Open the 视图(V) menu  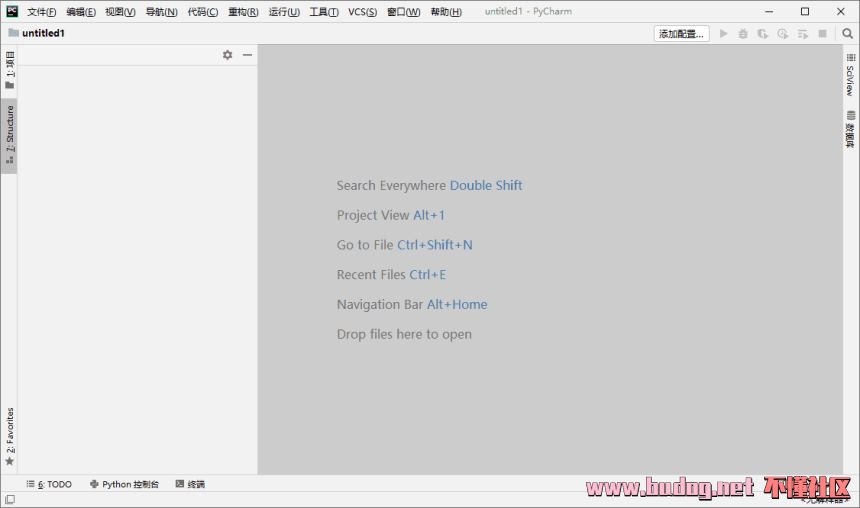pos(120,12)
